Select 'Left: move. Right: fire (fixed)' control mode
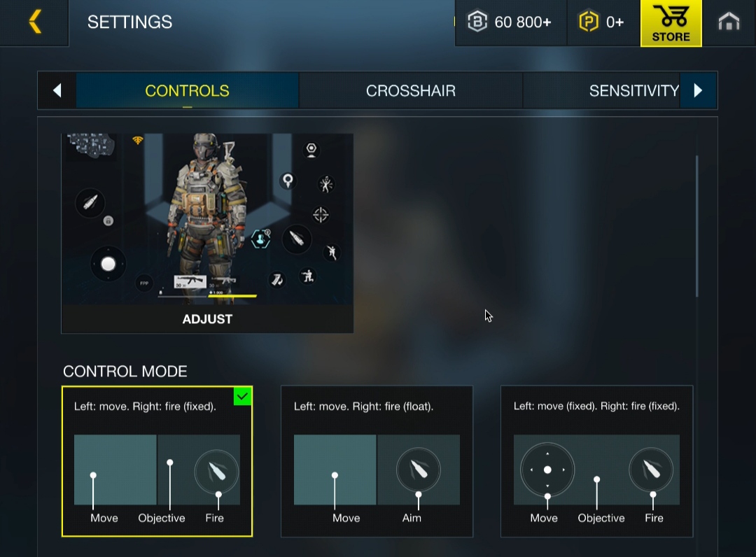Viewport: 756px width, 557px height. tap(157, 461)
